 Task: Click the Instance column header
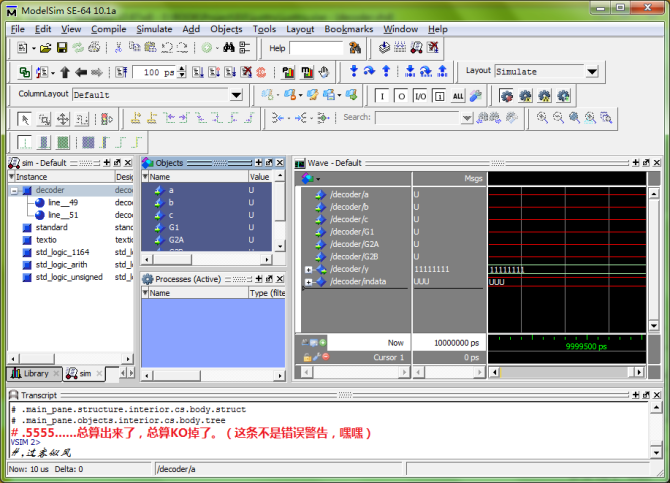point(65,177)
